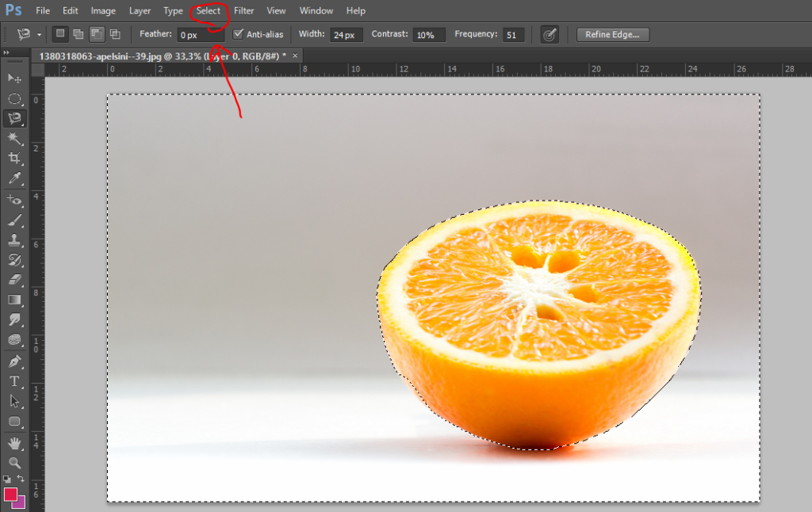812x512 pixels.
Task: Close the apelsini--39.jpg document tab
Action: point(295,55)
